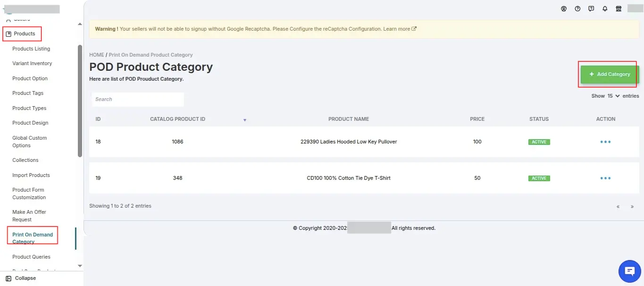Screen dimensions: 644x286
Task: Open the user profile icon
Action: pyautogui.click(x=564, y=8)
